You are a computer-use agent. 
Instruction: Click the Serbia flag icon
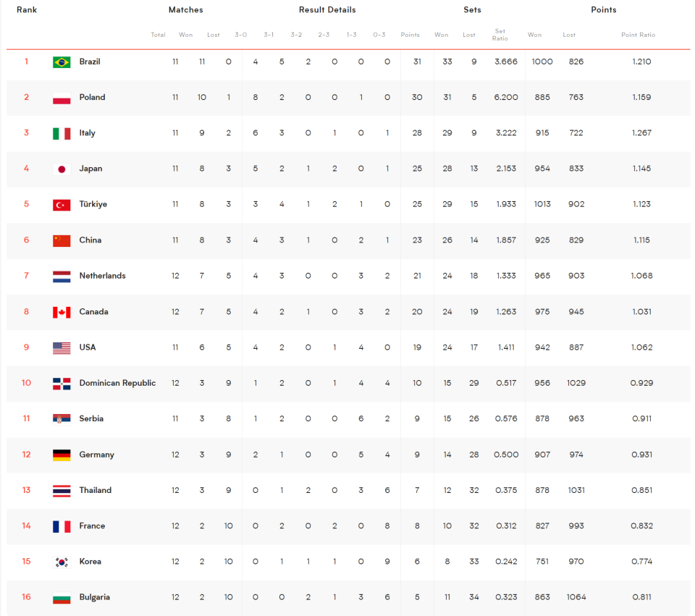pos(62,419)
